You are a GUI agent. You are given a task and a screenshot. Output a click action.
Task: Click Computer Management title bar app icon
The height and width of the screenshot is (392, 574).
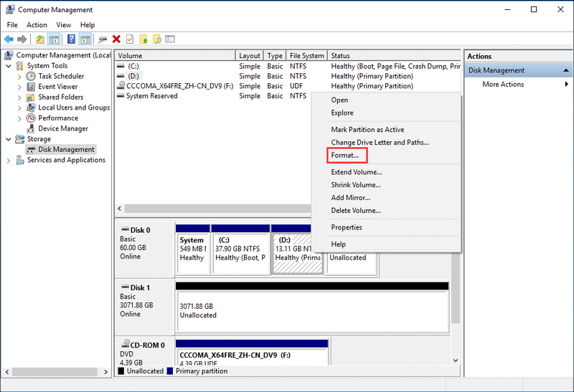pos(10,9)
